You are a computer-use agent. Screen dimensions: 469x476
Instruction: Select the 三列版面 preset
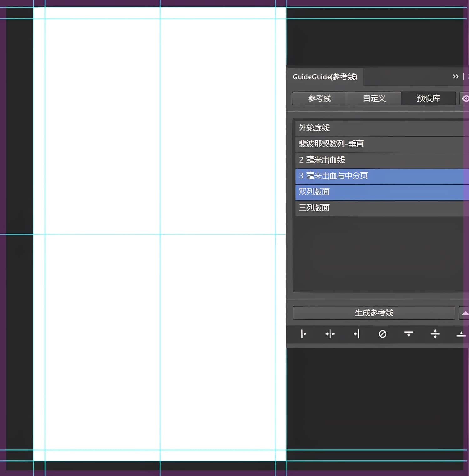pyautogui.click(x=382, y=208)
